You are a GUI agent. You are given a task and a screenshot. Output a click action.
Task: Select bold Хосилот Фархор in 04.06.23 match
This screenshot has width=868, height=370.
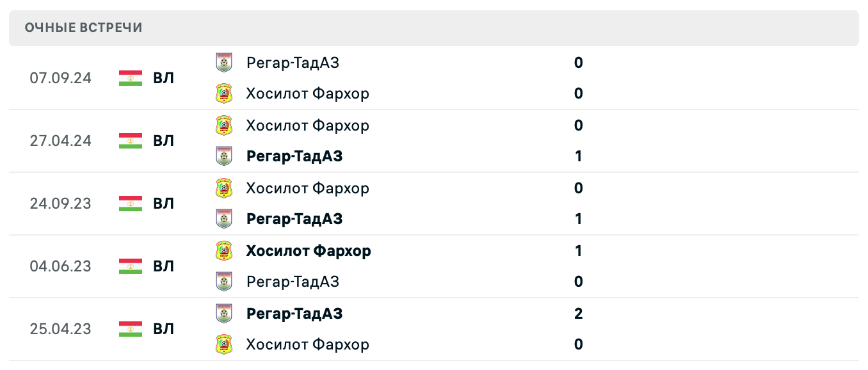pyautogui.click(x=309, y=251)
